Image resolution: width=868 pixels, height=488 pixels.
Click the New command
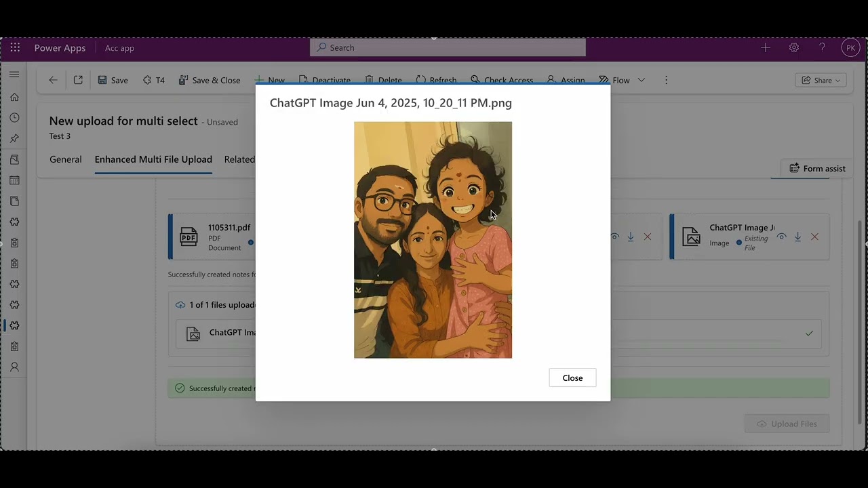pyautogui.click(x=270, y=80)
